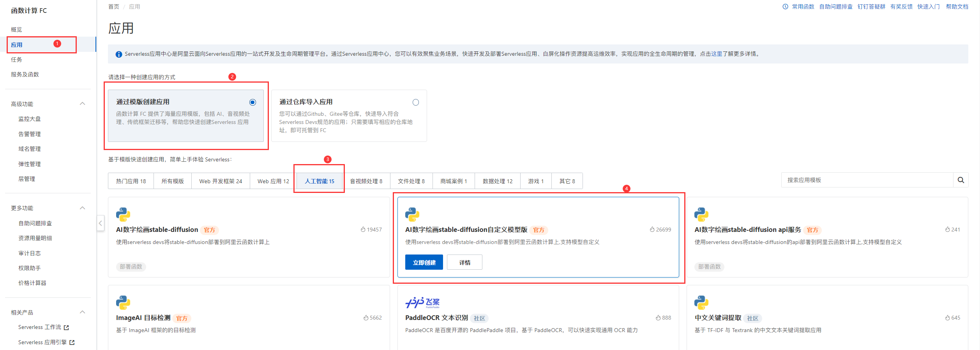Click the magnifier search icon for templates
This screenshot has width=980, height=350.
point(961,180)
